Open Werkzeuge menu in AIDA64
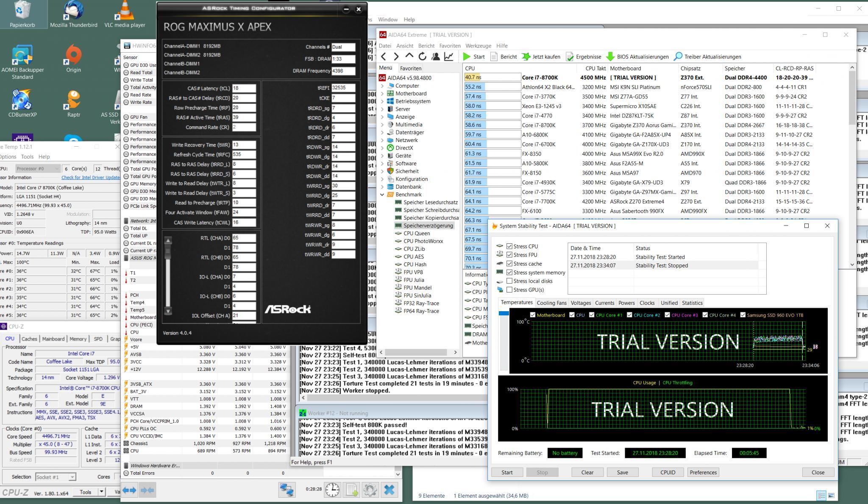The height and width of the screenshot is (504, 868). [478, 46]
